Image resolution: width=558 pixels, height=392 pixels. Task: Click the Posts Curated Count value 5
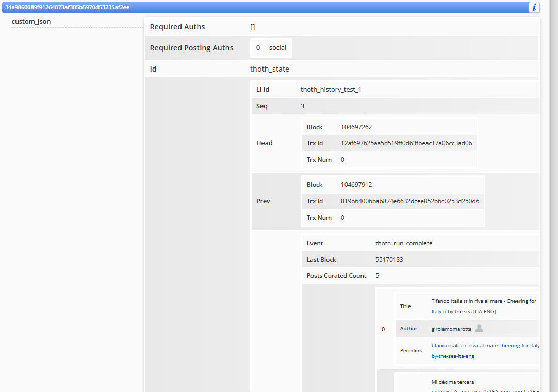pyautogui.click(x=377, y=276)
